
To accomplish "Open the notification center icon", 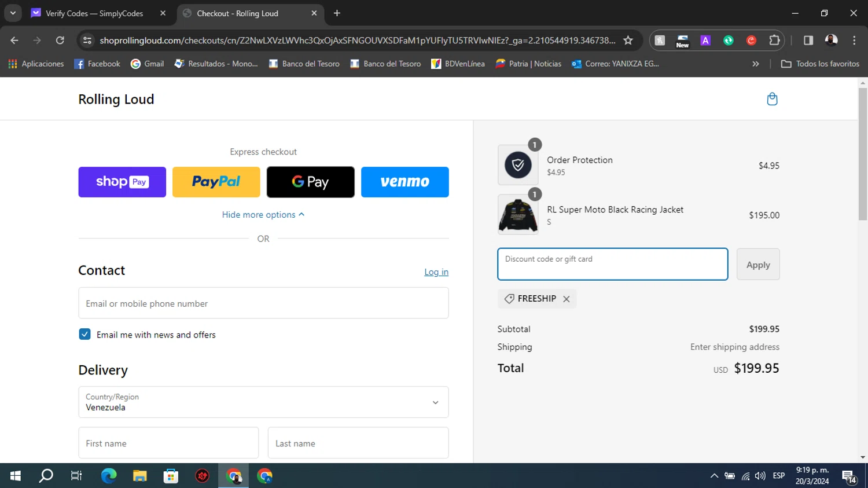I will point(849,477).
